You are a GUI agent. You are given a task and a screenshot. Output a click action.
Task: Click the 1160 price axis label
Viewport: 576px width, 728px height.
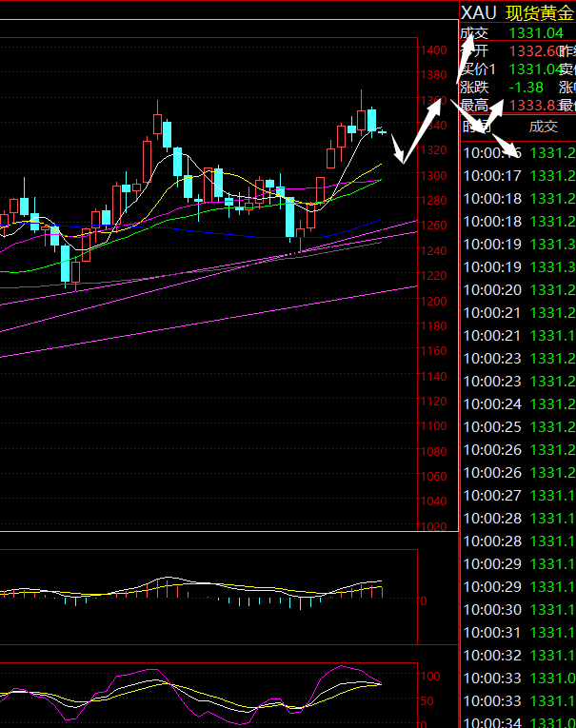click(433, 351)
